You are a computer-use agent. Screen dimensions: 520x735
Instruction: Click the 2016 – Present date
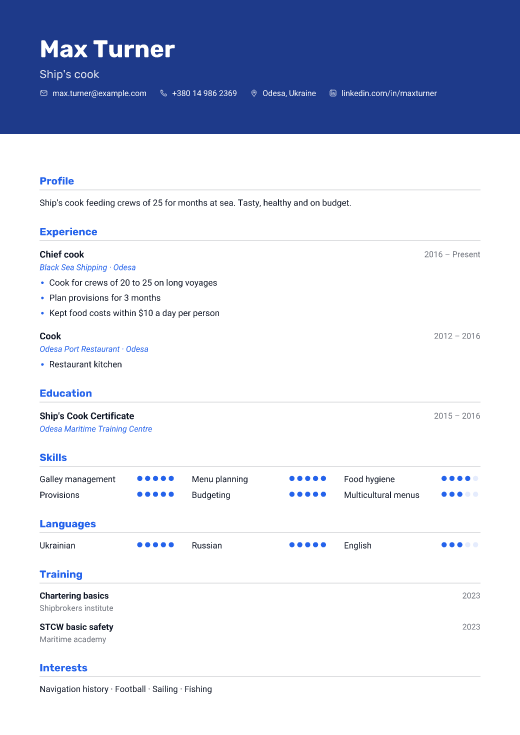coord(452,255)
